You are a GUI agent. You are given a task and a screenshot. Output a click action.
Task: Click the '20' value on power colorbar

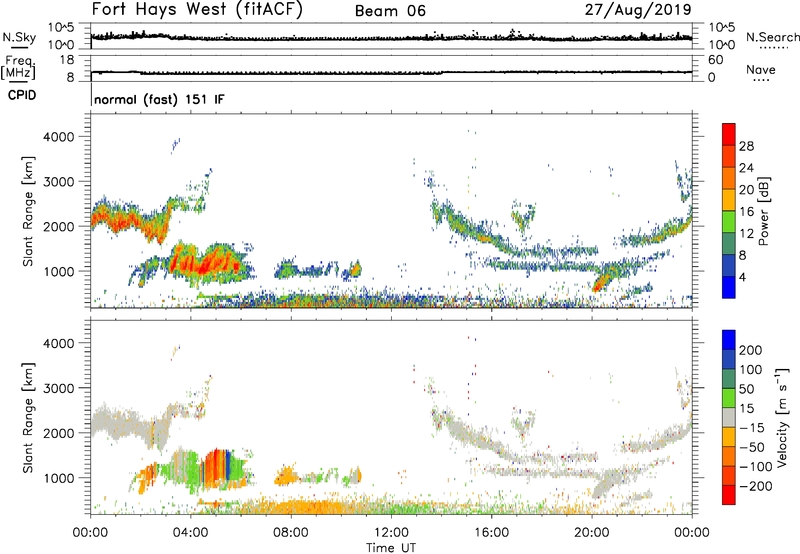pos(746,190)
